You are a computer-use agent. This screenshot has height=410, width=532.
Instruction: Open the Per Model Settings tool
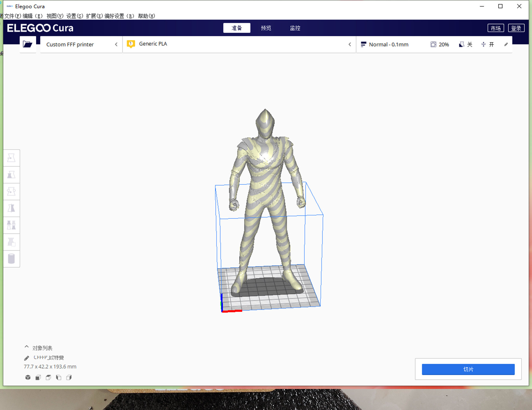11,225
